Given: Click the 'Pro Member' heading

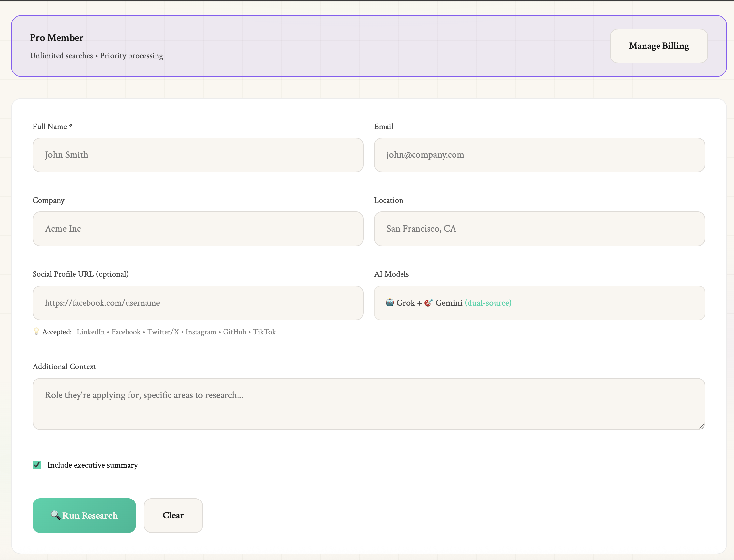Looking at the screenshot, I should click(57, 38).
